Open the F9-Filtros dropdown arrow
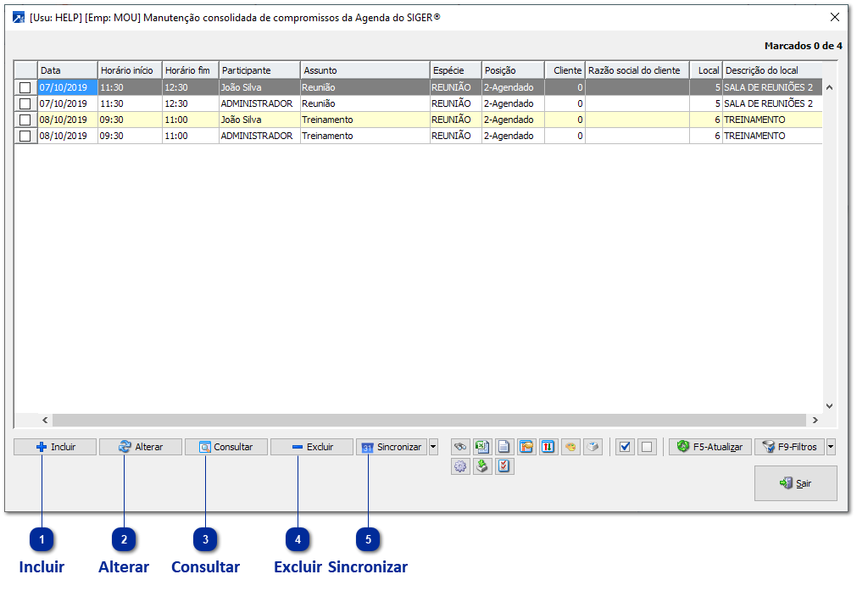Viewport: 868px width, 591px height. tap(831, 447)
